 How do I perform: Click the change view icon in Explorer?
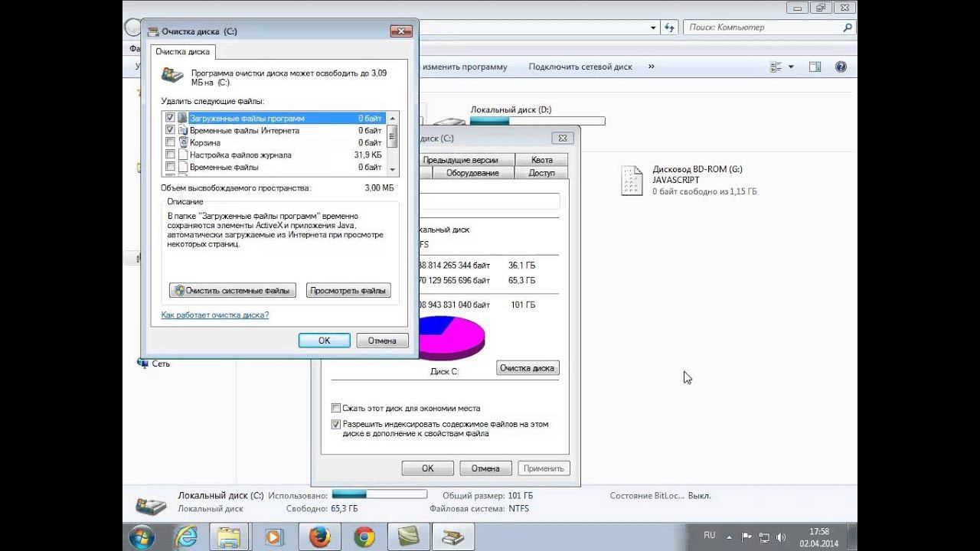[x=776, y=67]
